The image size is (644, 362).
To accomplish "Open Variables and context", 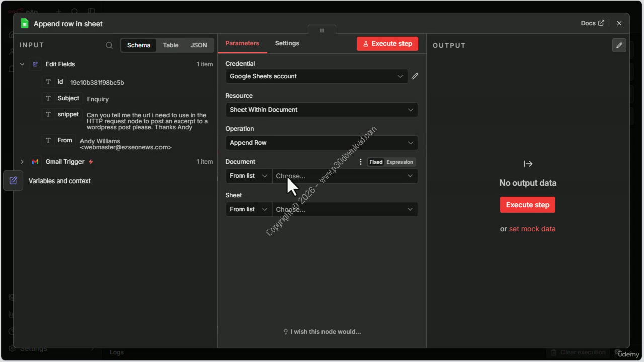I will point(59,181).
